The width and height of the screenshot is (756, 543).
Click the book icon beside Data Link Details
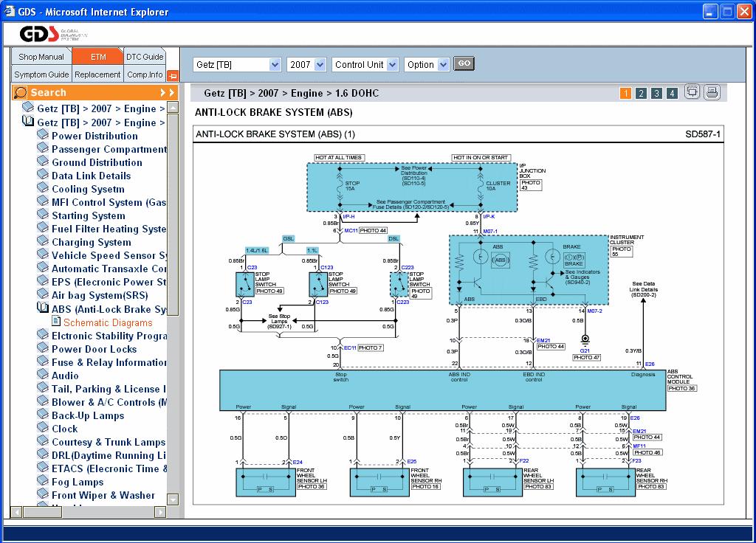click(x=43, y=174)
